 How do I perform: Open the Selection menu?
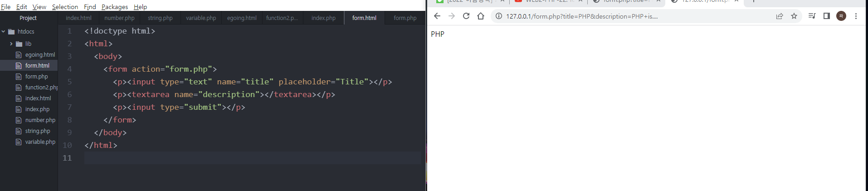coord(65,7)
